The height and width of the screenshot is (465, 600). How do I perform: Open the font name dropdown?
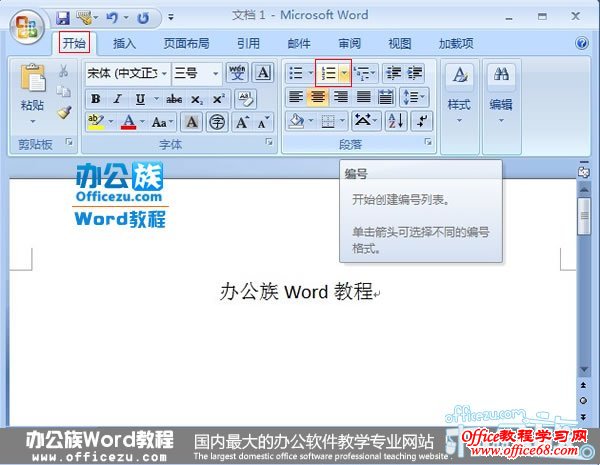pyautogui.click(x=165, y=73)
